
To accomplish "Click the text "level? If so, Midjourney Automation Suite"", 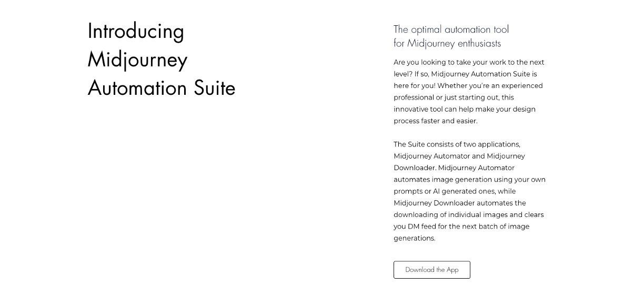I will click(x=465, y=74).
